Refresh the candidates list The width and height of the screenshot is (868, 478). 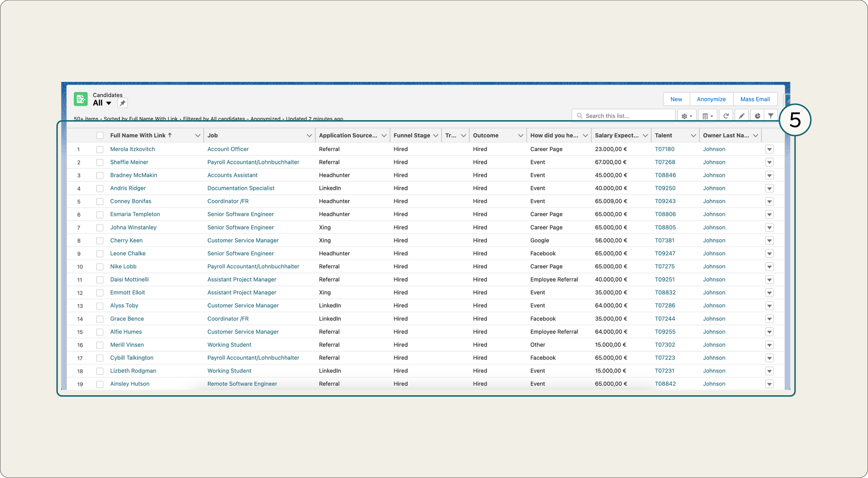point(726,115)
